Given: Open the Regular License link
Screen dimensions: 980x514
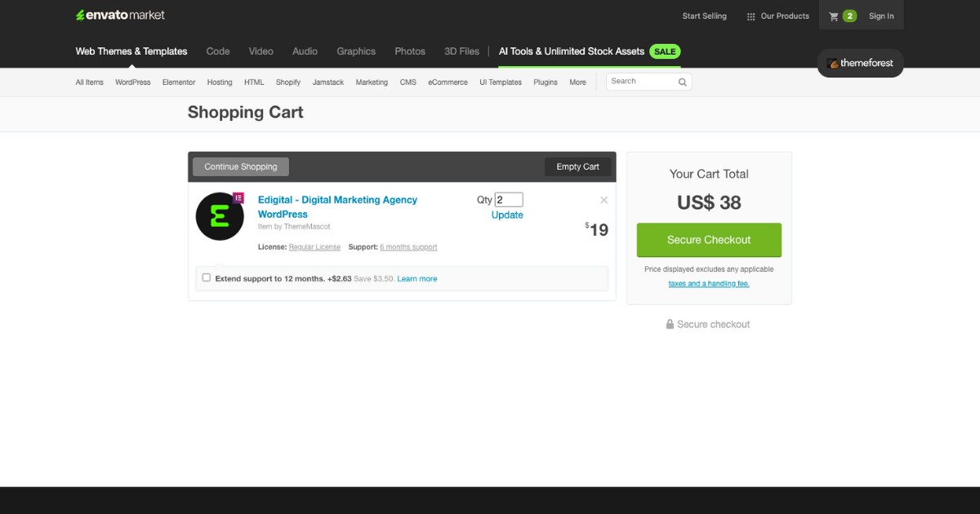Looking at the screenshot, I should point(314,247).
